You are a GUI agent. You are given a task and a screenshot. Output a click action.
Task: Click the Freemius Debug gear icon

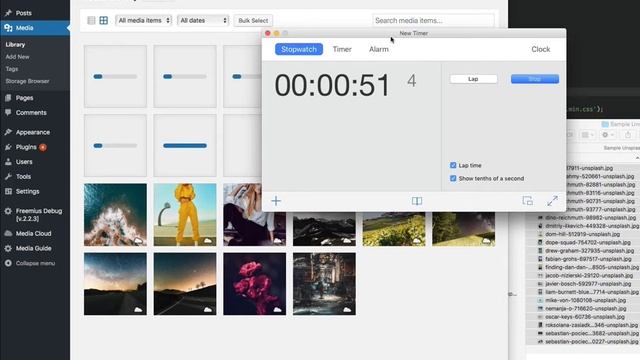coord(8,211)
